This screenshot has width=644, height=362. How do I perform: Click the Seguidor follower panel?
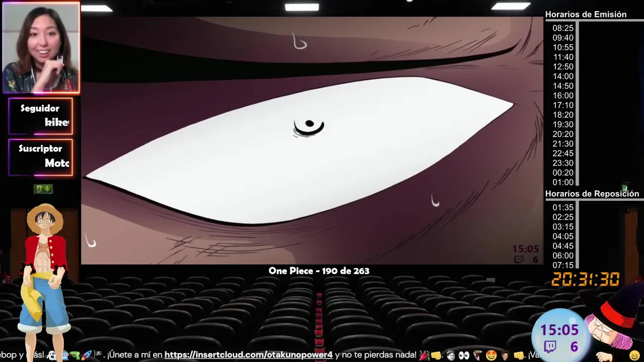pyautogui.click(x=41, y=116)
